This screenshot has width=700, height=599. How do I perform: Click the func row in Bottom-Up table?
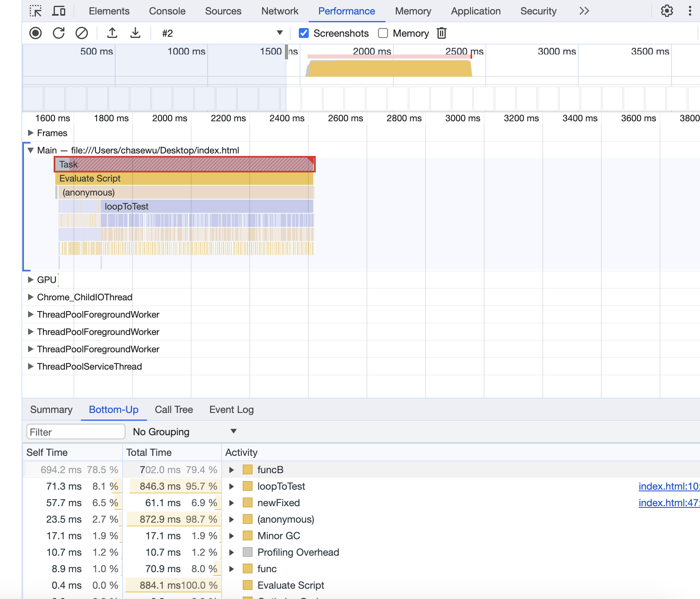click(x=362, y=568)
